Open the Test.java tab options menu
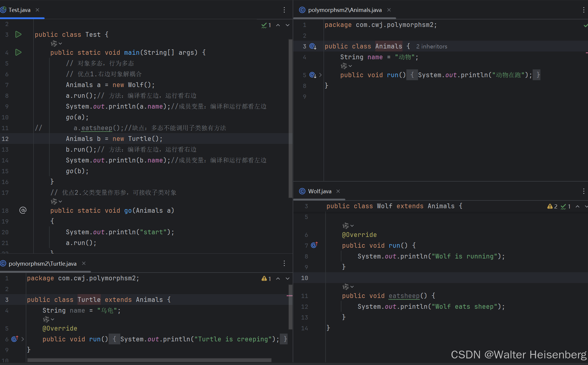The image size is (588, 365). point(284,10)
